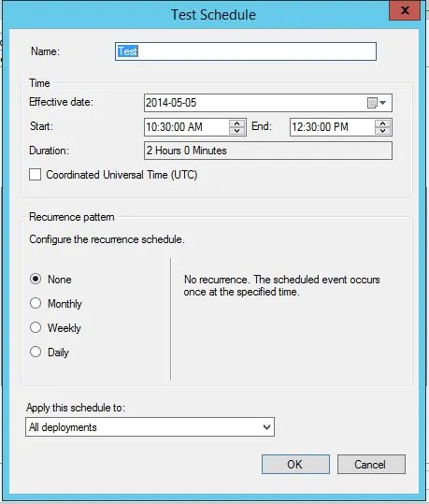
Task: Click the All deployments combo box text
Action: (x=63, y=427)
